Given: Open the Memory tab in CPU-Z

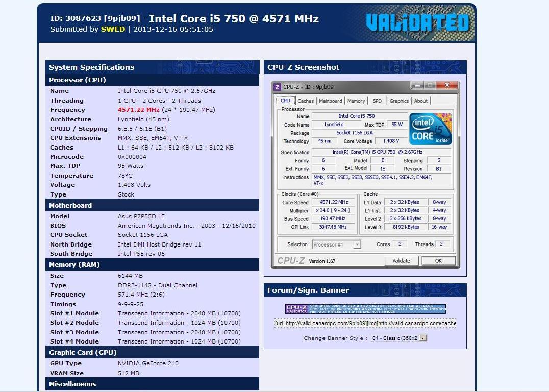Looking at the screenshot, I should [356, 101].
